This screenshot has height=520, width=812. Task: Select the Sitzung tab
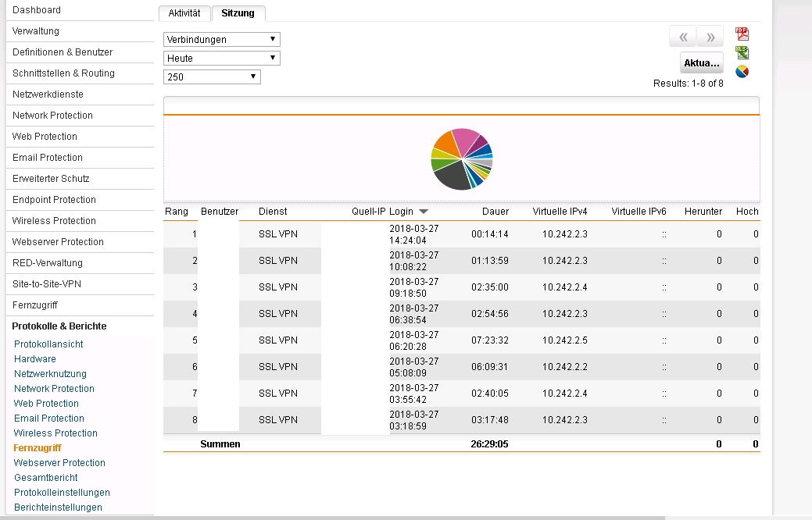coord(238,13)
